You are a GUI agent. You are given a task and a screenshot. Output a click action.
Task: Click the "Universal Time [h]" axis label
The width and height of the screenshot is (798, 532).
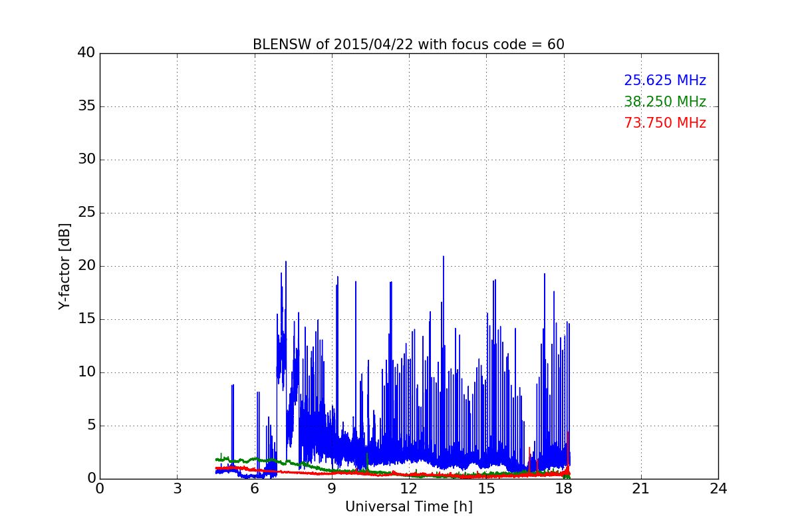coord(409,507)
